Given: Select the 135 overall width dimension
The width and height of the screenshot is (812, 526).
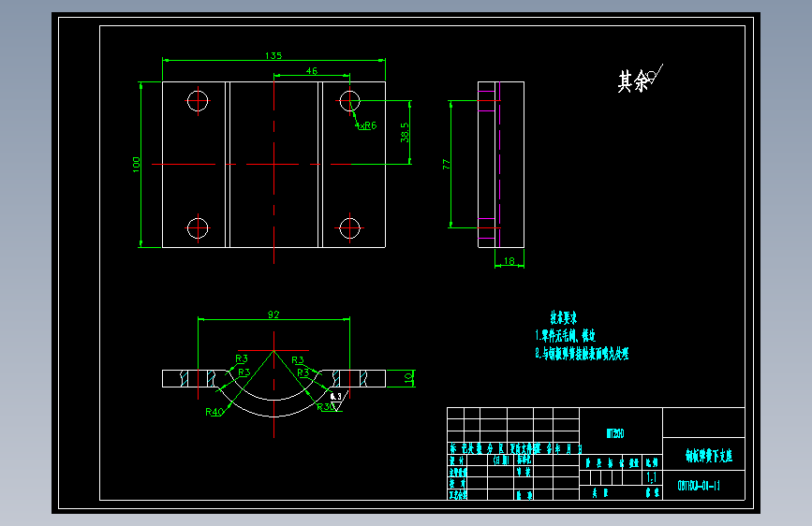Looking at the screenshot, I should click(273, 55).
